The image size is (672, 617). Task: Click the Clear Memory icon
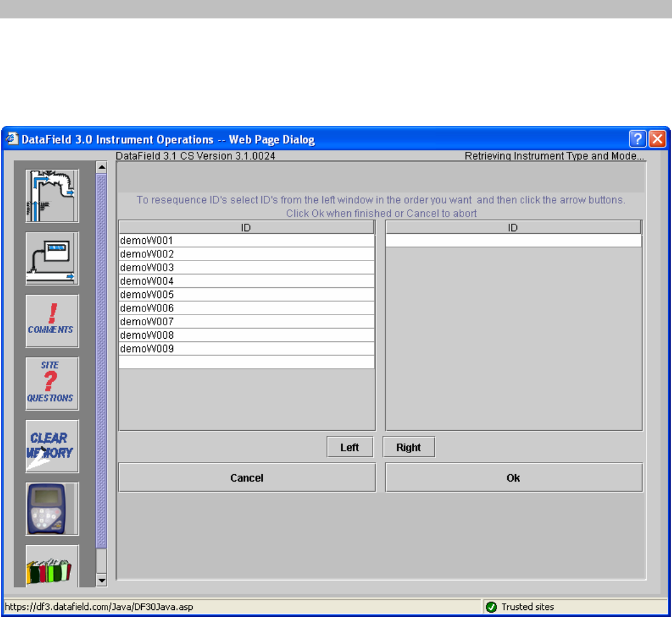click(x=52, y=446)
